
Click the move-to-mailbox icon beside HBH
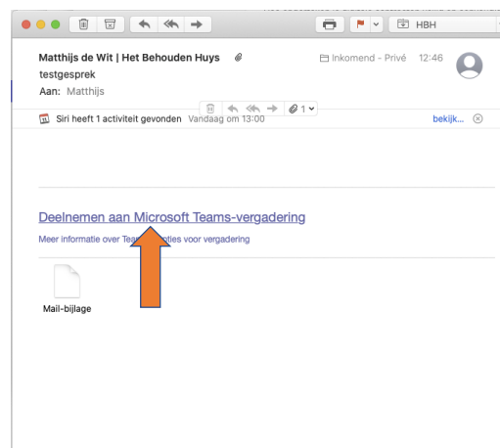tap(403, 24)
